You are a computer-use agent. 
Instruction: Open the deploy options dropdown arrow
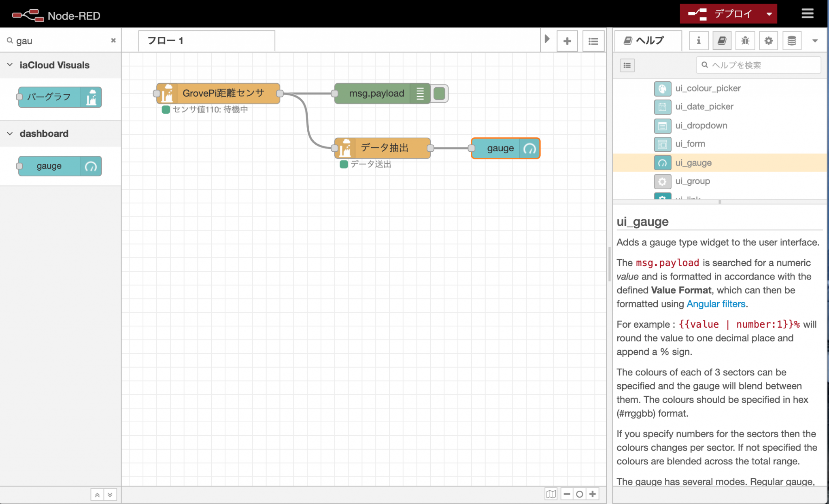[769, 14]
